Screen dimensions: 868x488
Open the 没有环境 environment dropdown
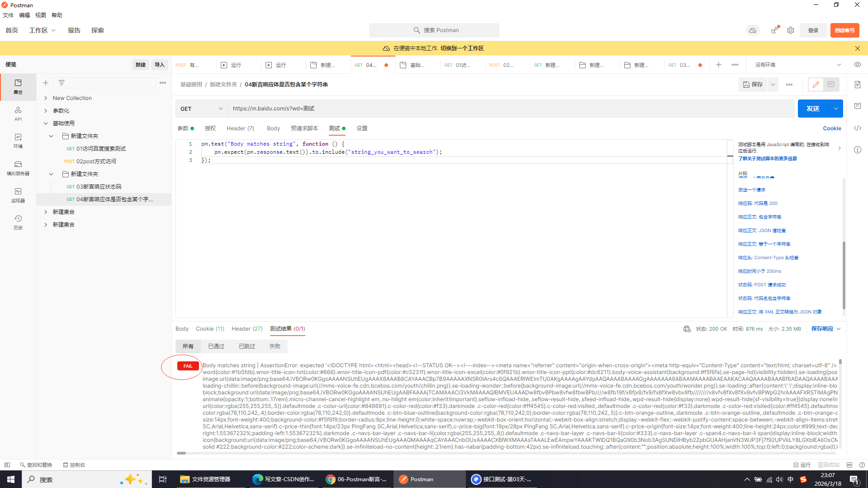[798, 65]
